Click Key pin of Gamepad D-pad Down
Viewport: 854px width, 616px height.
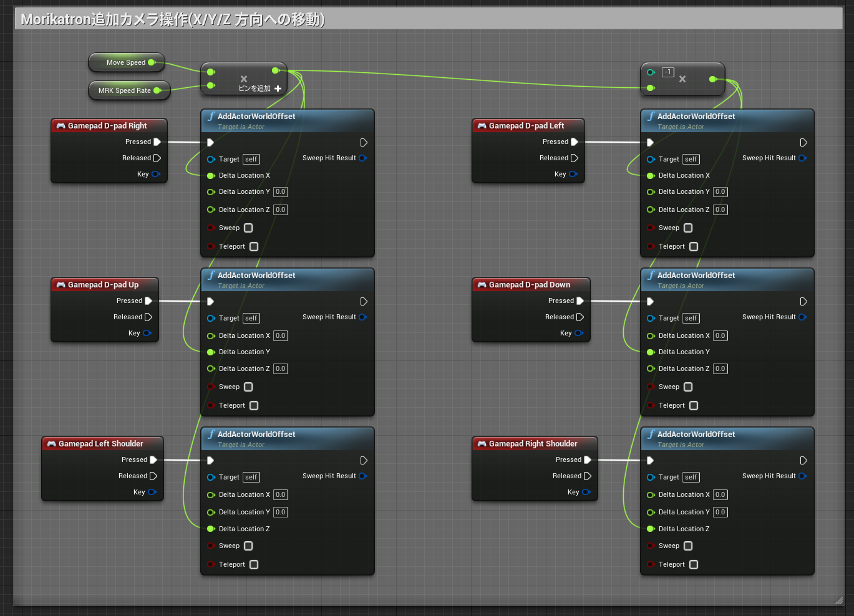(x=578, y=333)
